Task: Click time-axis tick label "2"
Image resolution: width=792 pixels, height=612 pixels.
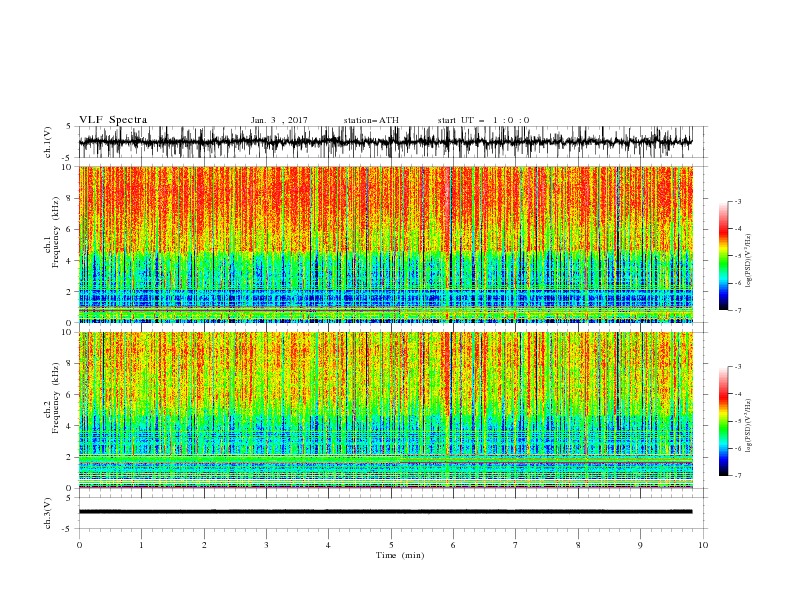Action: [204, 545]
